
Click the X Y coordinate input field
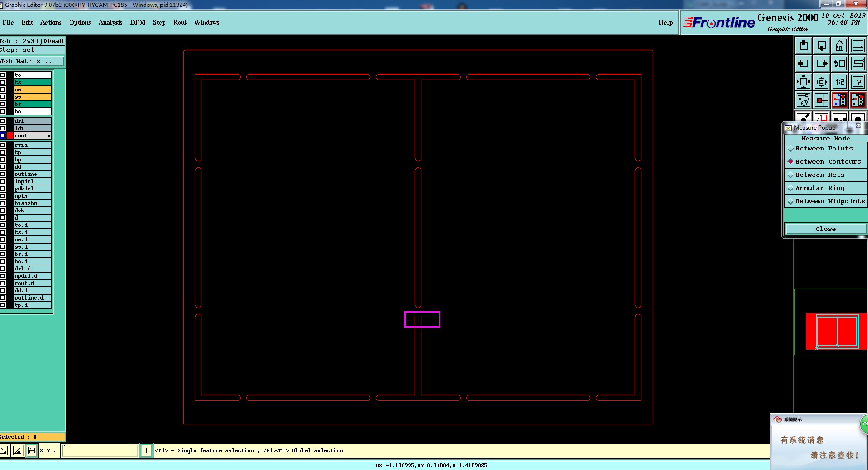click(x=100, y=450)
